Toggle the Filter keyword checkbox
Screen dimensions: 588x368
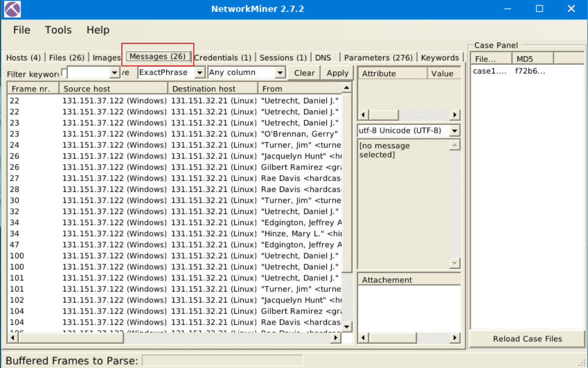64,73
